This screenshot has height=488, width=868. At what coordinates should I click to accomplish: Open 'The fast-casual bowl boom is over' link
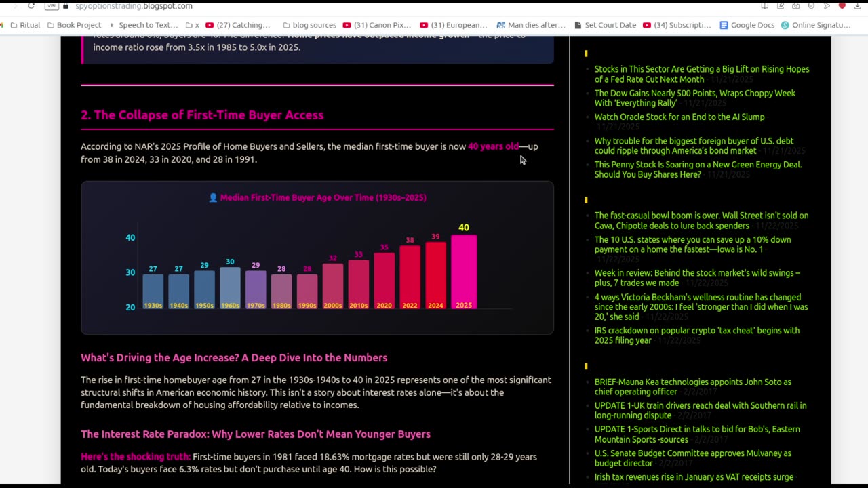[701, 220]
